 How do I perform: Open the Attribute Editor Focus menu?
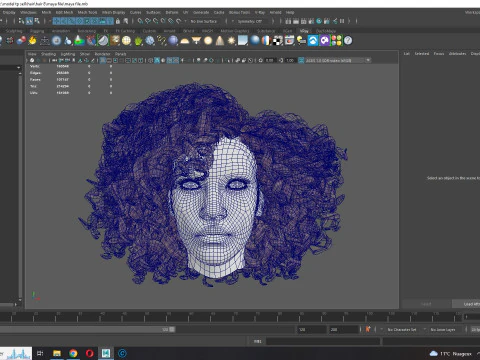pos(439,53)
